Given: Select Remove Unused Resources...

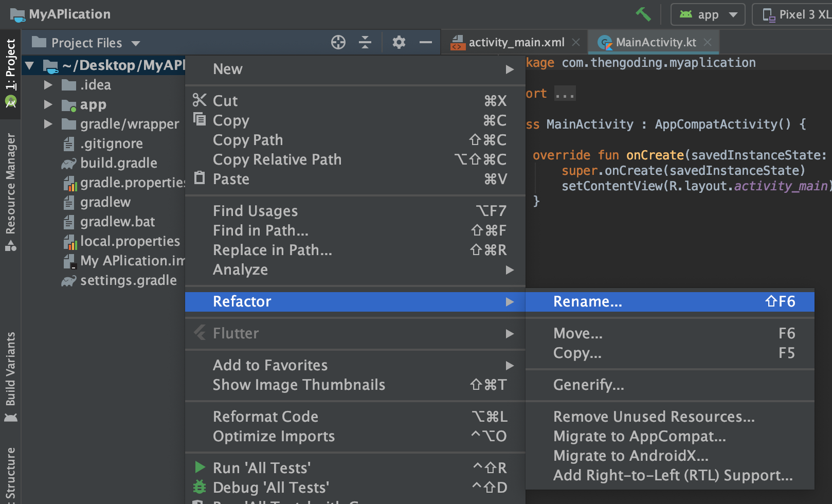Looking at the screenshot, I should click(x=670, y=417).
